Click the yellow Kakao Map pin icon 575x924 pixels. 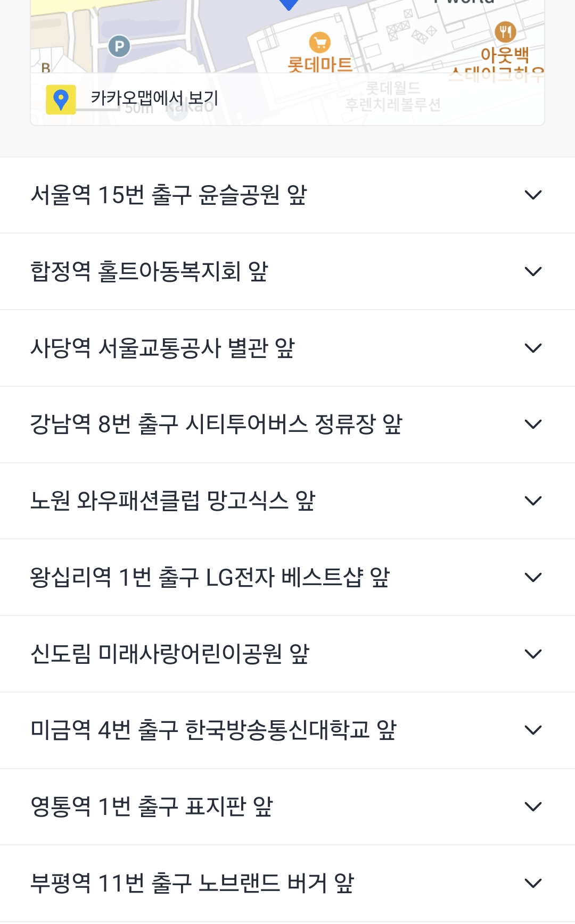[61, 99]
